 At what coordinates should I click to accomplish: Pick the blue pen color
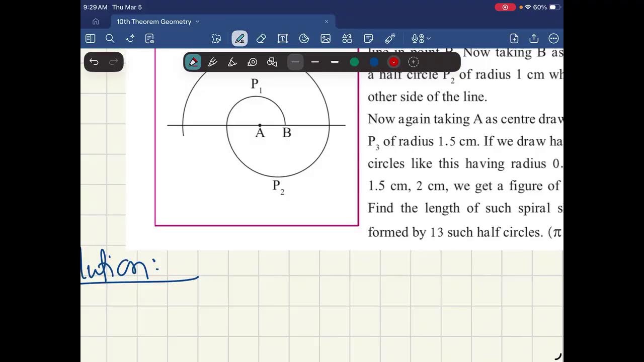point(374,62)
